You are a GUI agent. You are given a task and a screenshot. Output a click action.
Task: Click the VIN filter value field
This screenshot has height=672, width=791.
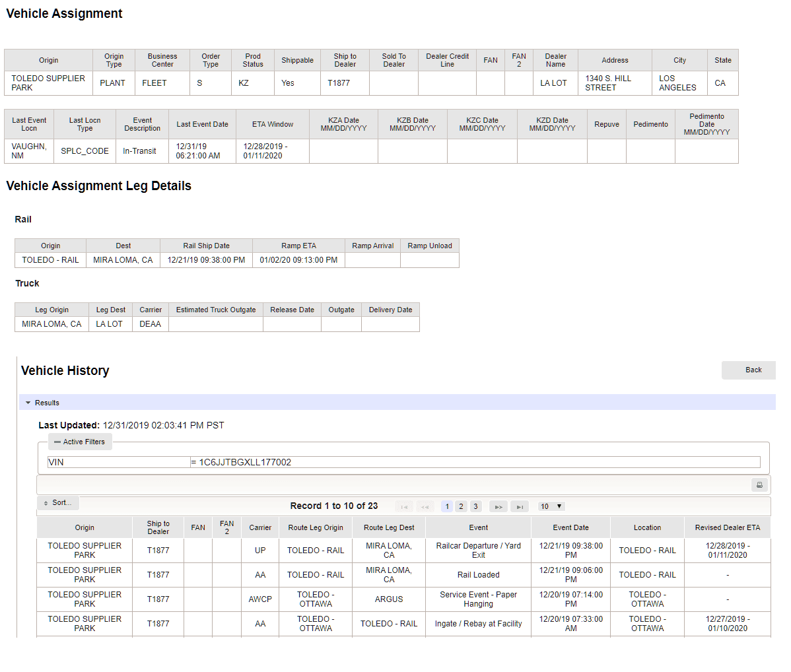point(475,462)
